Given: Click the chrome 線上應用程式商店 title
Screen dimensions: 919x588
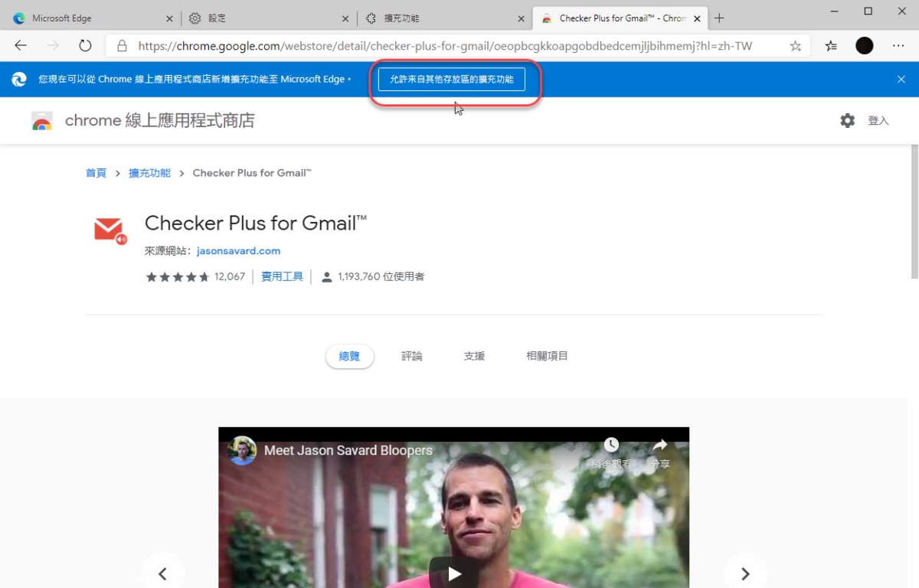Looking at the screenshot, I should (x=160, y=120).
